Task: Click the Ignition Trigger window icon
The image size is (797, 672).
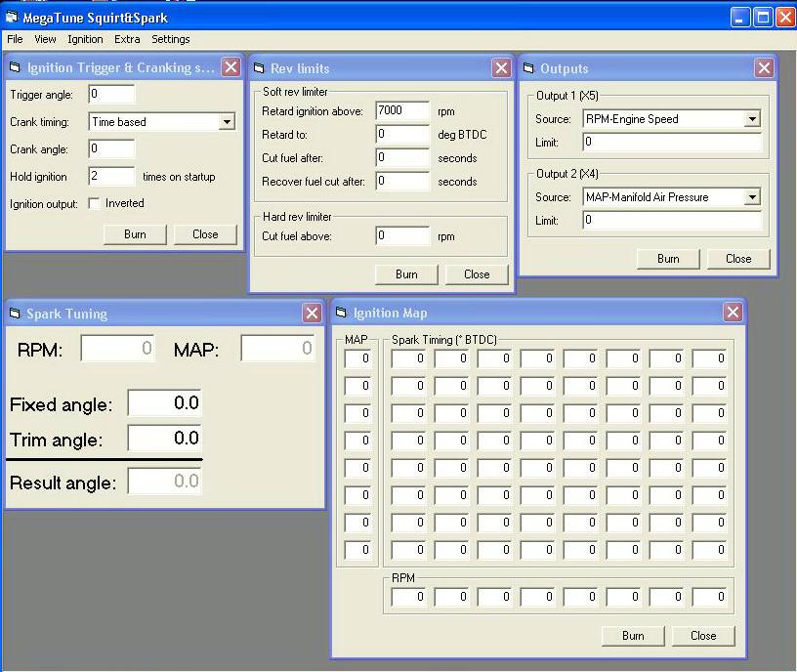Action: (x=16, y=67)
